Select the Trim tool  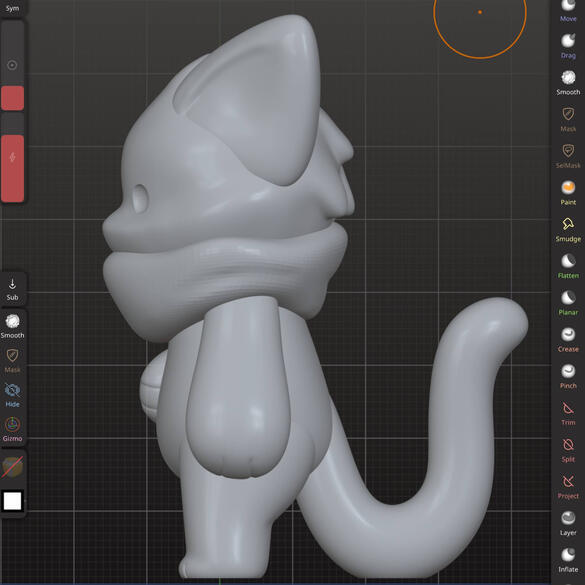click(568, 413)
